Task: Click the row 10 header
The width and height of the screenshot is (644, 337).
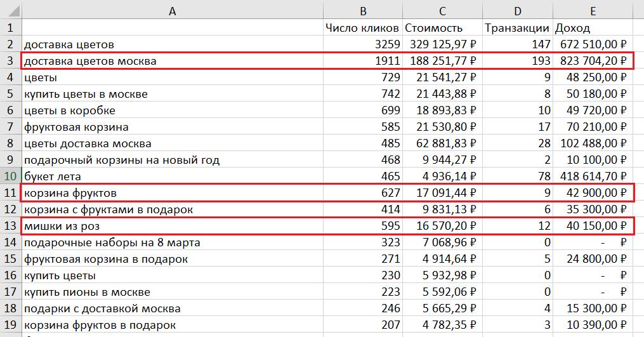Action: coord(10,176)
